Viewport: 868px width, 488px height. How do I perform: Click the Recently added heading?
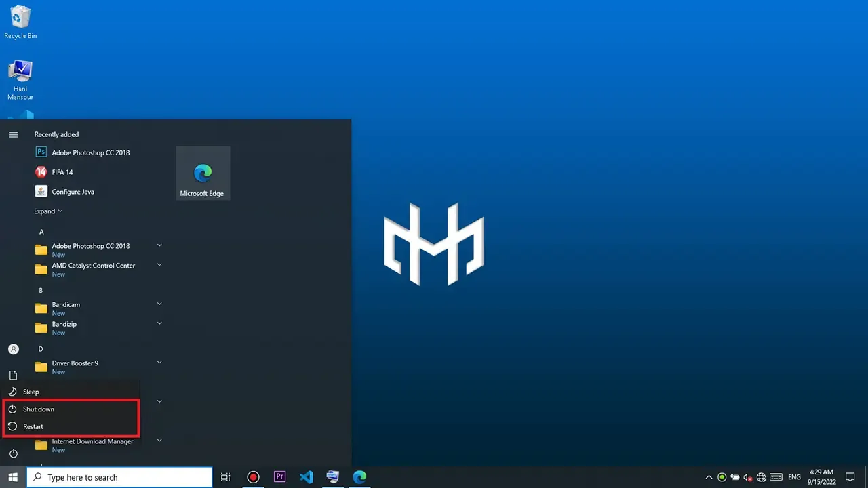coord(57,134)
